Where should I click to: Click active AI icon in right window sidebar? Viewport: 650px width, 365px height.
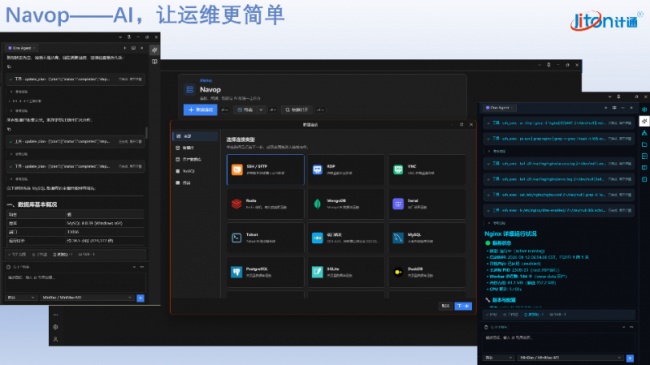tap(644, 121)
